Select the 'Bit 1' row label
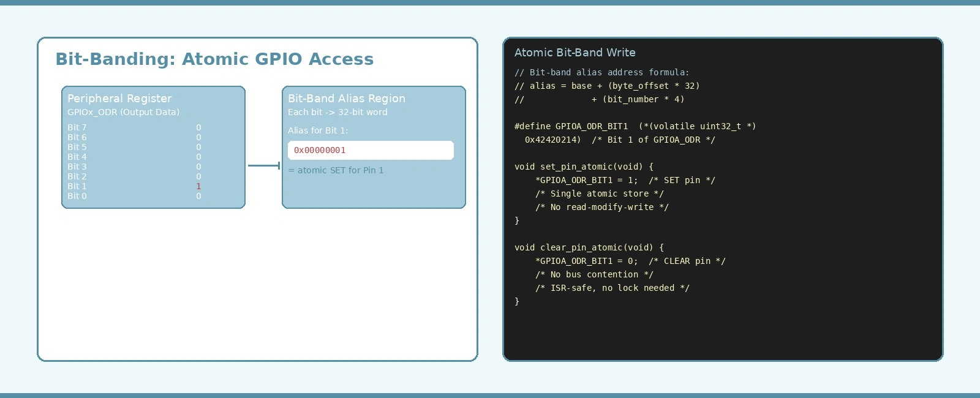The height and width of the screenshot is (398, 980). (x=77, y=186)
